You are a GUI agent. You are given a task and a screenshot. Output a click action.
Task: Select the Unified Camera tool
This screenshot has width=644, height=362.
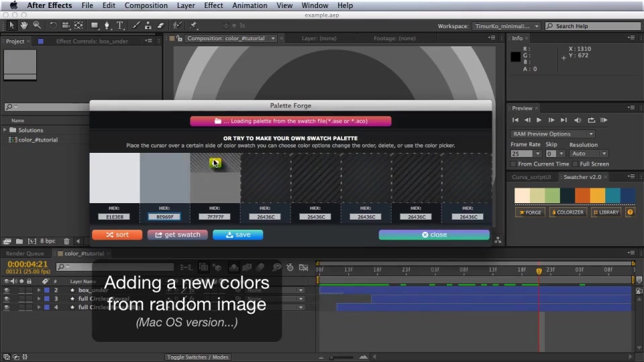[x=66, y=25]
